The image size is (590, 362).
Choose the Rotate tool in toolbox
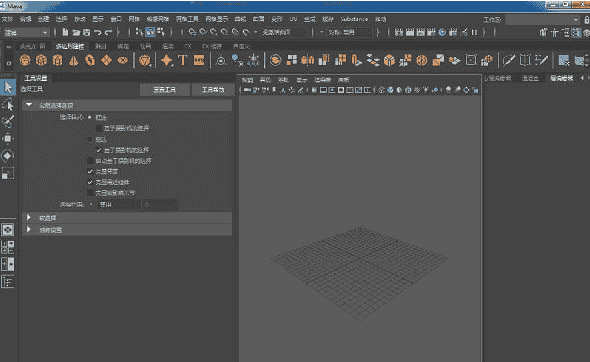(x=8, y=155)
